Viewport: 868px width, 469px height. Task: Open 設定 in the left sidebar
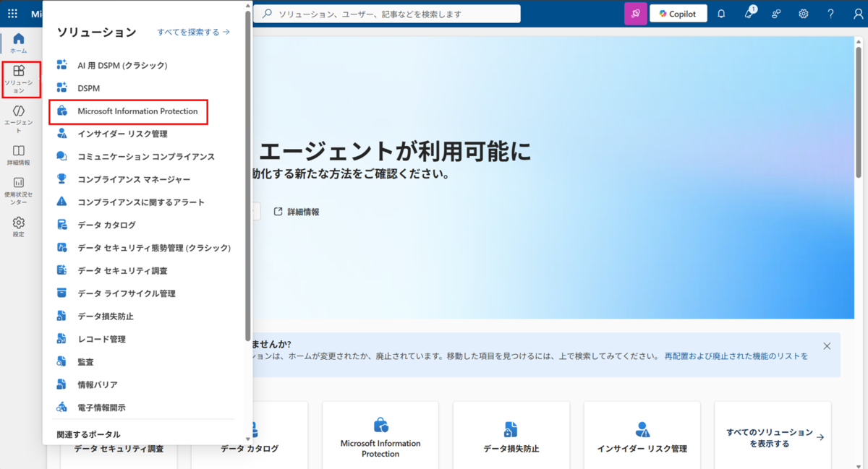tap(19, 228)
